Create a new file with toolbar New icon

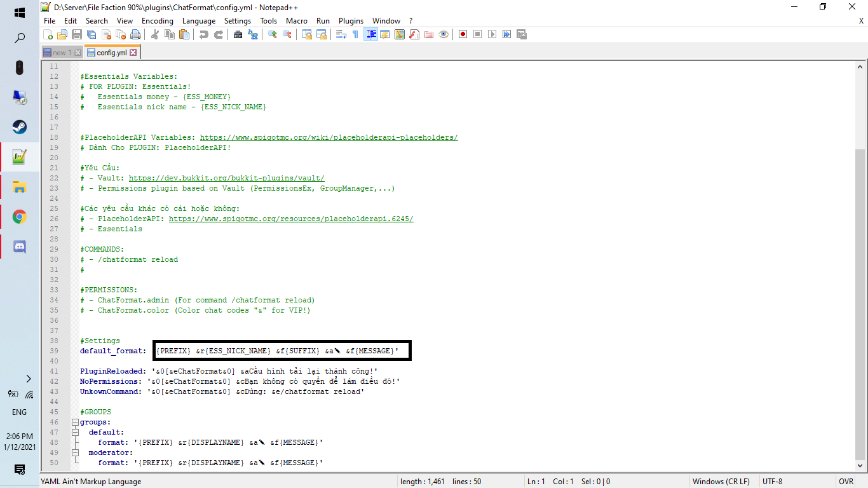(48, 34)
